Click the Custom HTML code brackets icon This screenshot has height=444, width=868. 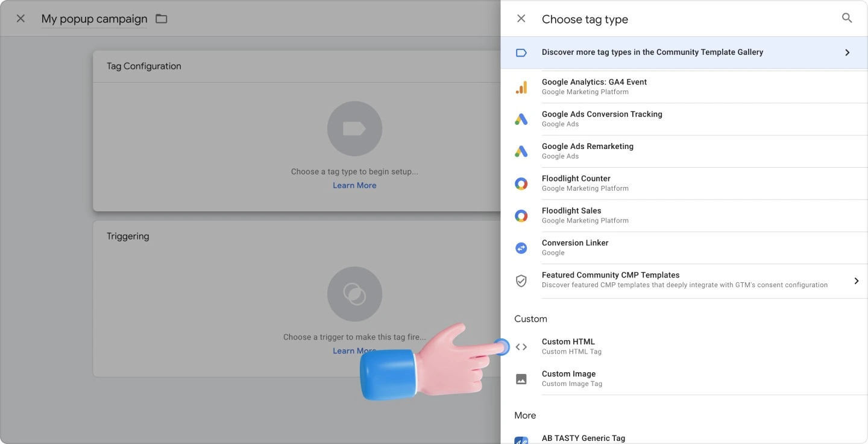521,347
